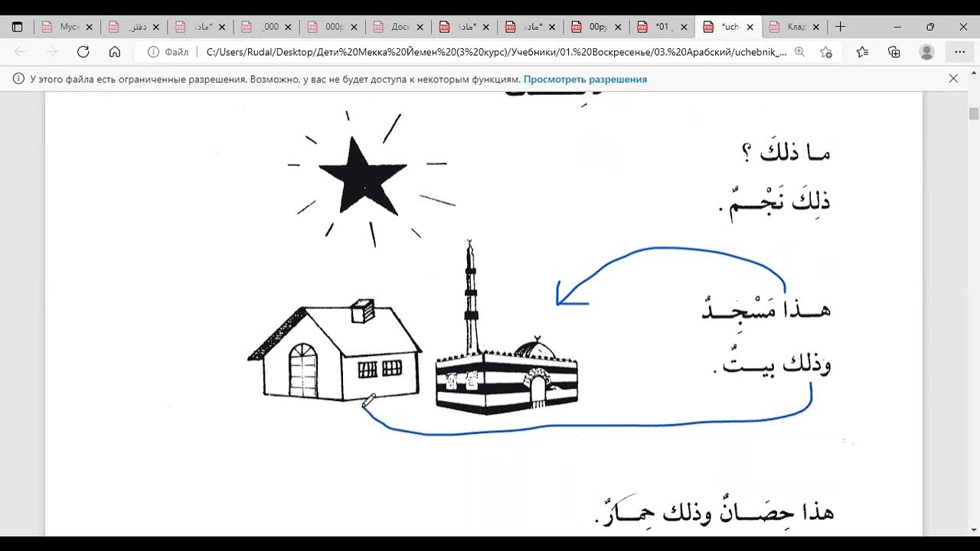Add this page to favorites
The height and width of the screenshot is (551, 980).
point(825,52)
